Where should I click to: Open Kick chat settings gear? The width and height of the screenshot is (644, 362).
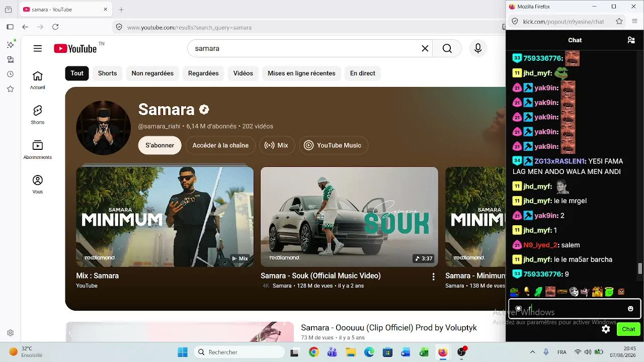coord(606,329)
